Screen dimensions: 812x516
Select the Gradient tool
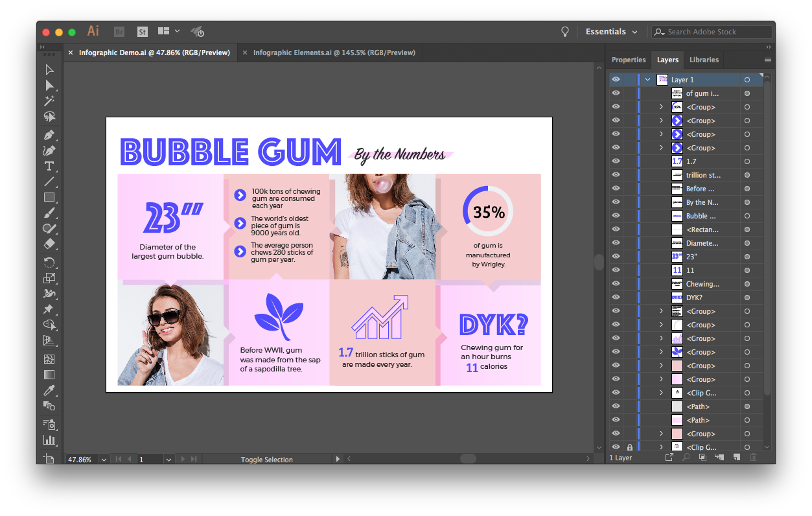click(x=49, y=375)
